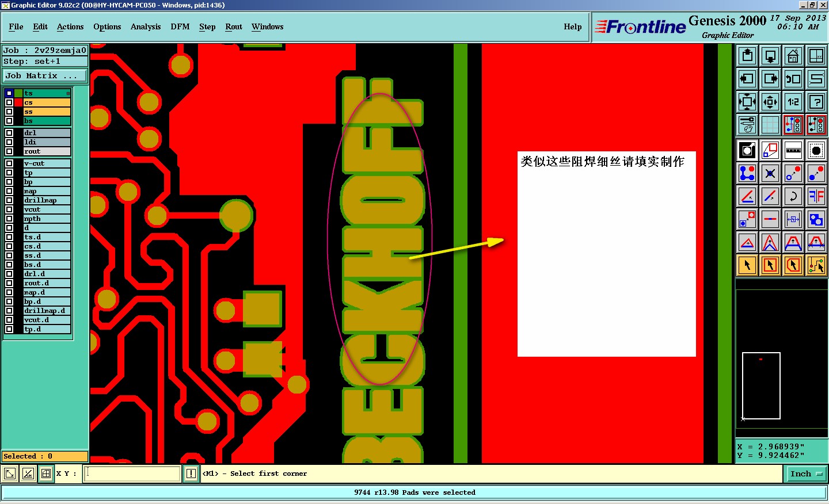Toggle the cs layer checkbox
829x504 pixels.
tap(9, 102)
